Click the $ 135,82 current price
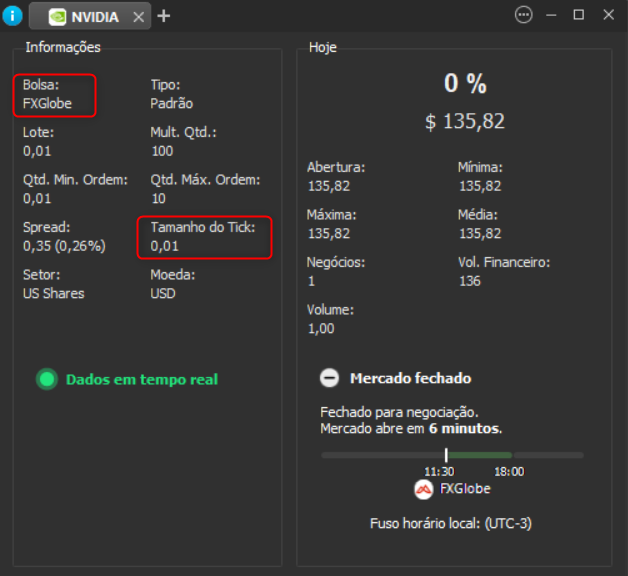The image size is (628, 576). pyautogui.click(x=465, y=122)
